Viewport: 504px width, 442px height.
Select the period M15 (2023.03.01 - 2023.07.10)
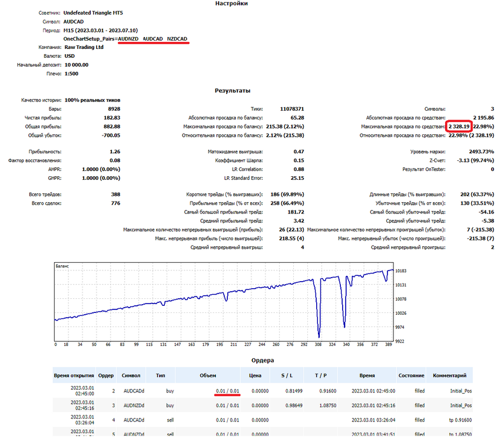click(x=101, y=30)
